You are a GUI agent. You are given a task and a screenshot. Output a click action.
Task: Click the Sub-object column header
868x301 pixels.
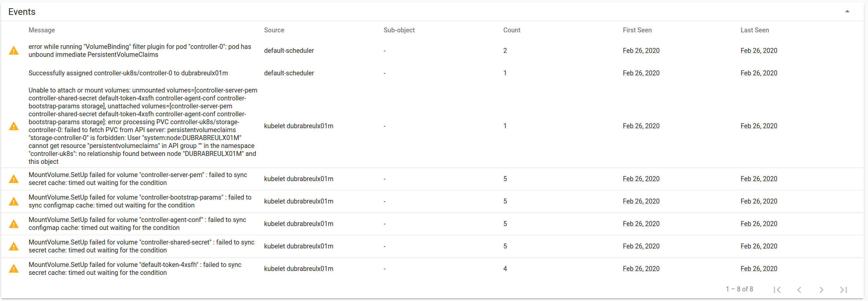coord(399,30)
